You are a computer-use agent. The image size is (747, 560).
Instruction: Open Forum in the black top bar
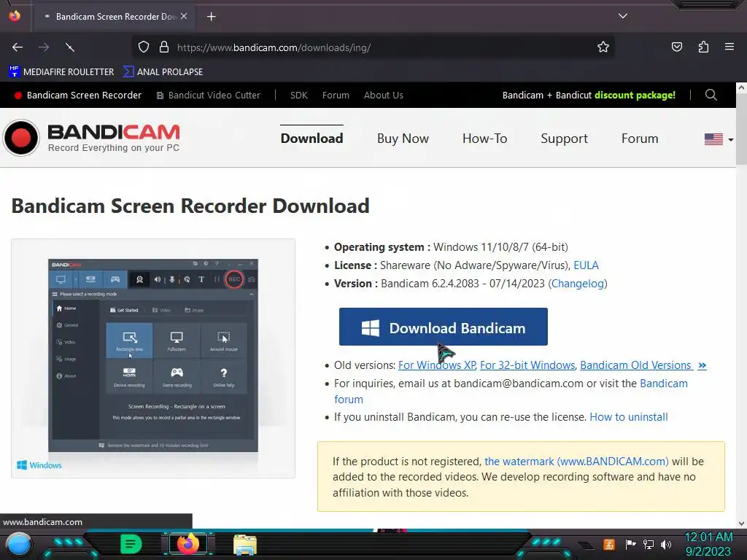(x=336, y=96)
